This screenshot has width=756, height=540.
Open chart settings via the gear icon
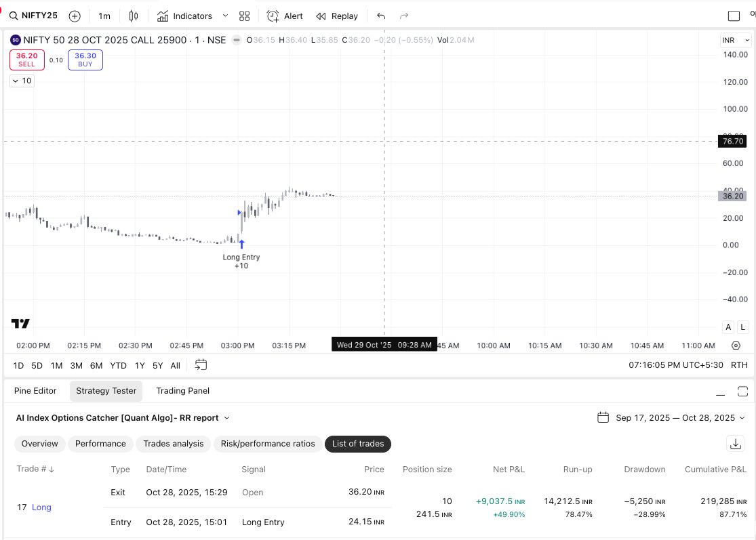(736, 345)
